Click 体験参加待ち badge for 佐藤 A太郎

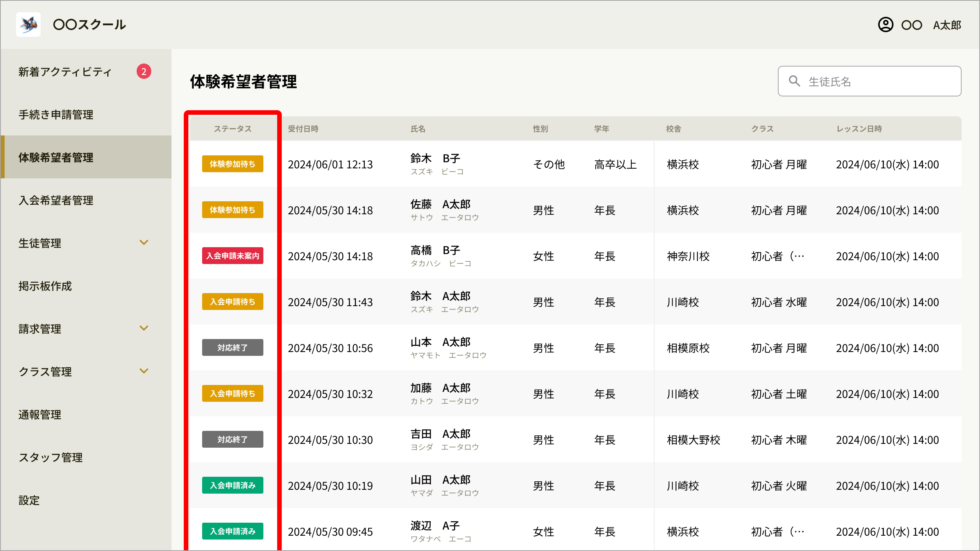click(233, 210)
